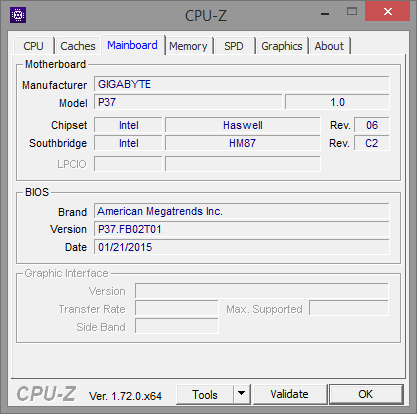The height and width of the screenshot is (414, 417).
Task: Select the Haswell chipset value
Action: point(243,125)
